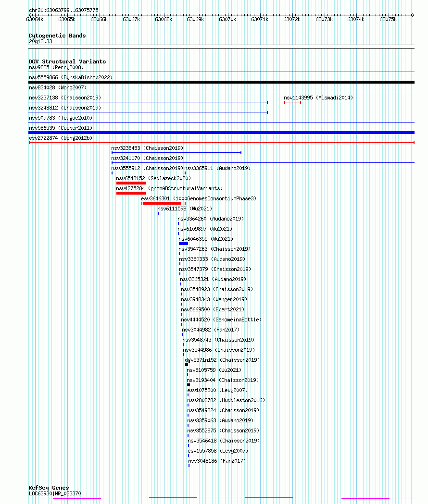The height and width of the screenshot is (504, 428).
Task: Select the 20q13.33 band label
Action: tap(40, 41)
